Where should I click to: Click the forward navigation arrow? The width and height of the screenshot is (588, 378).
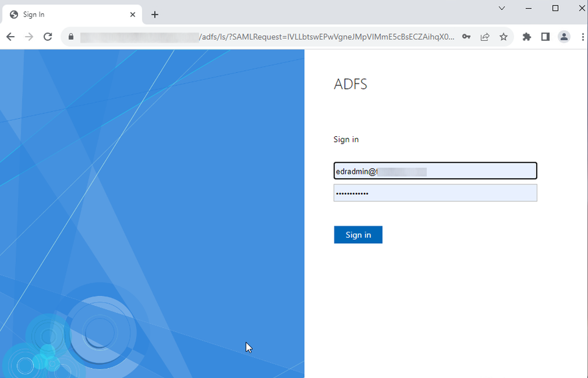click(29, 37)
